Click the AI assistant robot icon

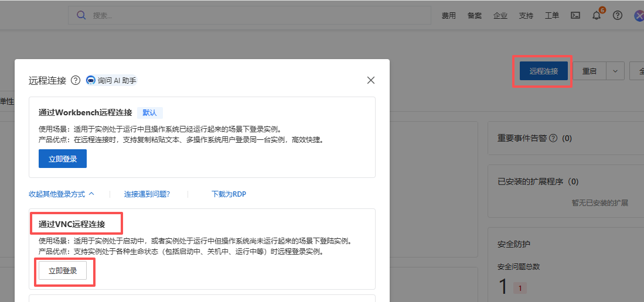pos(91,80)
